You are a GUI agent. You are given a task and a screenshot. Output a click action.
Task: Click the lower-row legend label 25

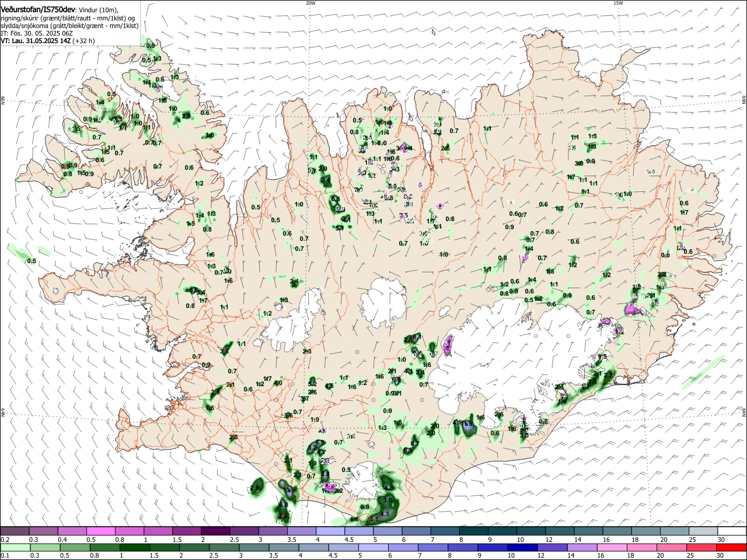tap(692, 555)
